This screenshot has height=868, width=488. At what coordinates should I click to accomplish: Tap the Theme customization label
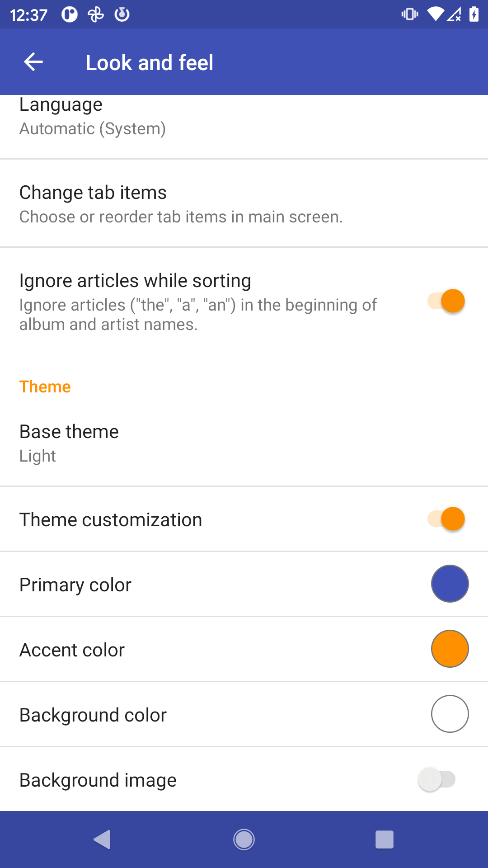coord(111,520)
